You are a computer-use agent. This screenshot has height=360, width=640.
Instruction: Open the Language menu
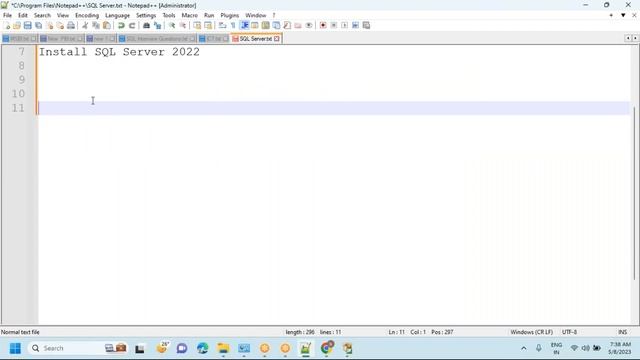point(118,16)
